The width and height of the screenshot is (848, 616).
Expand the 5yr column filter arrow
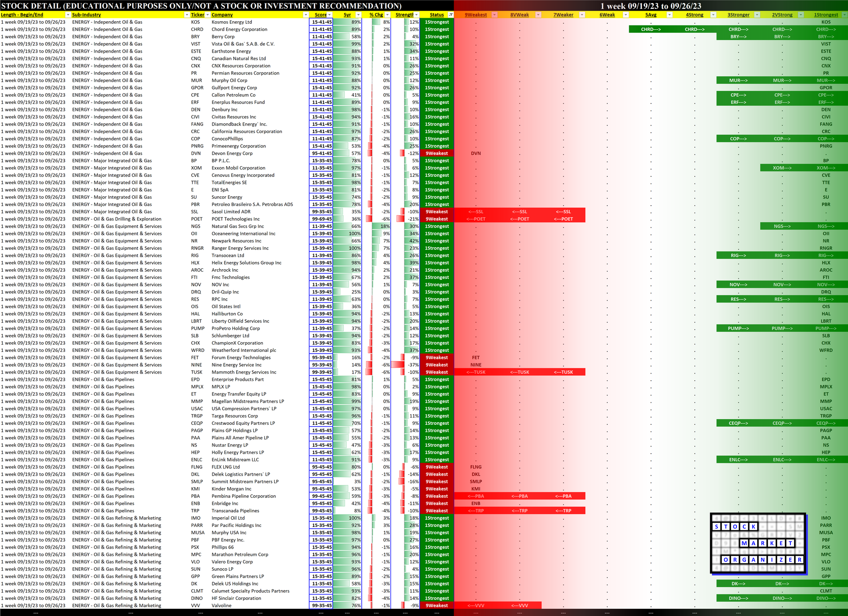point(358,15)
